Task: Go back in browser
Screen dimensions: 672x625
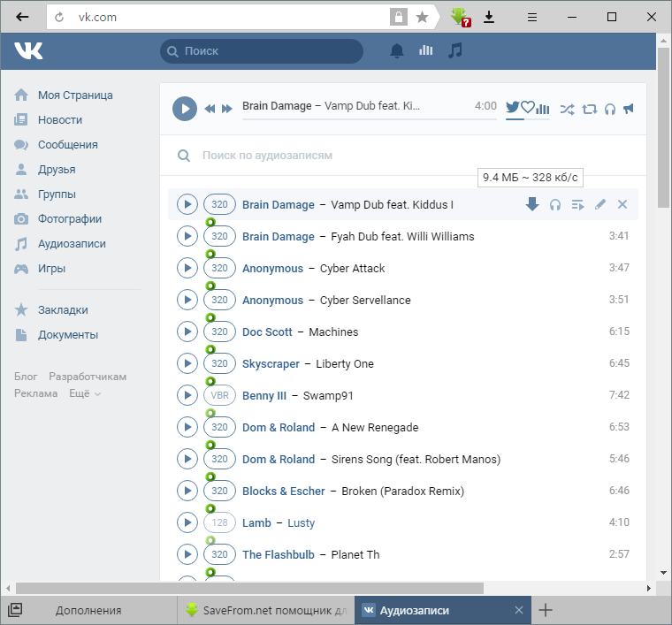Action: click(x=22, y=17)
